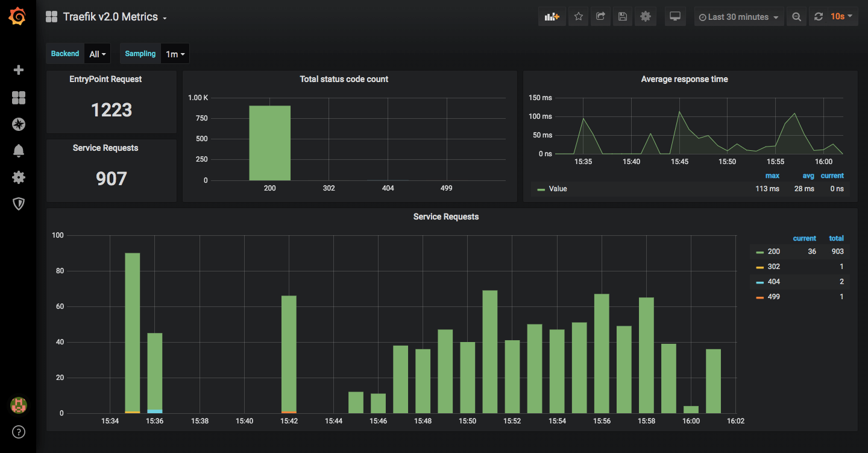Click the 200 status code bar
The image size is (868, 453).
(x=270, y=143)
